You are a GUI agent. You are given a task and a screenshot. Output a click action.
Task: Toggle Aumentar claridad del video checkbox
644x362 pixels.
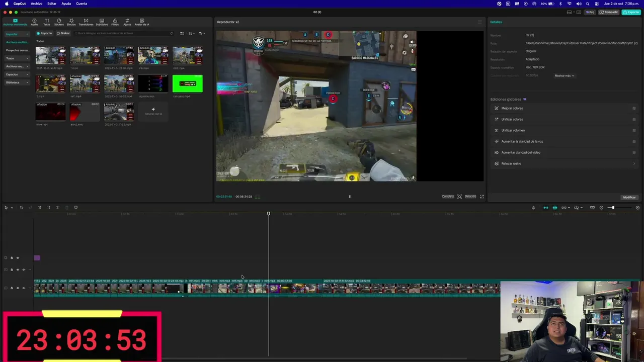click(x=634, y=152)
